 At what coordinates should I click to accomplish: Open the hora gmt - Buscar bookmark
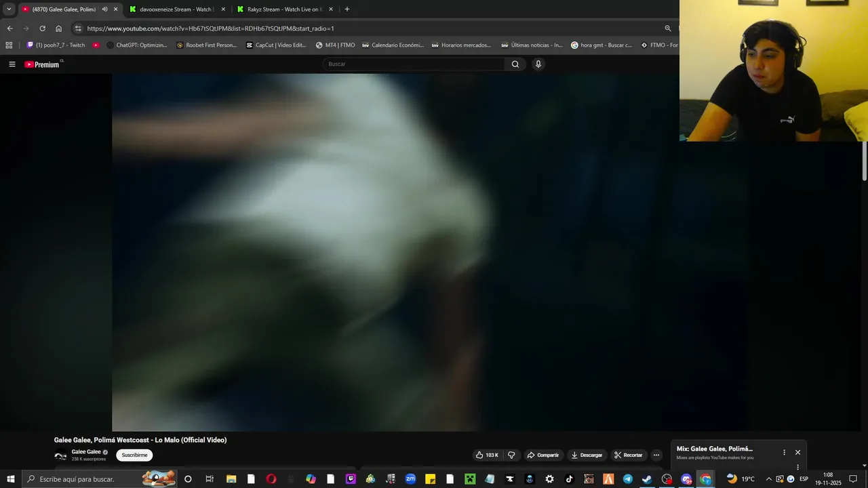pos(601,45)
